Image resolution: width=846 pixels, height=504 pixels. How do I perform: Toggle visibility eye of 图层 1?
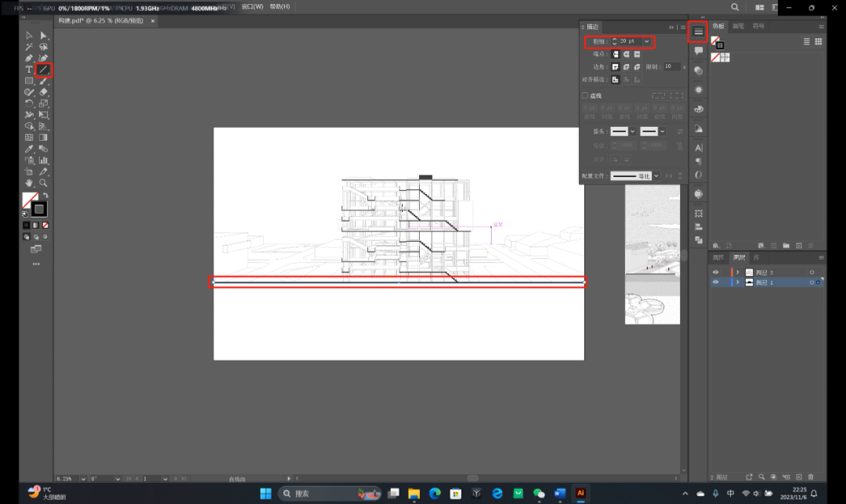[x=715, y=283]
